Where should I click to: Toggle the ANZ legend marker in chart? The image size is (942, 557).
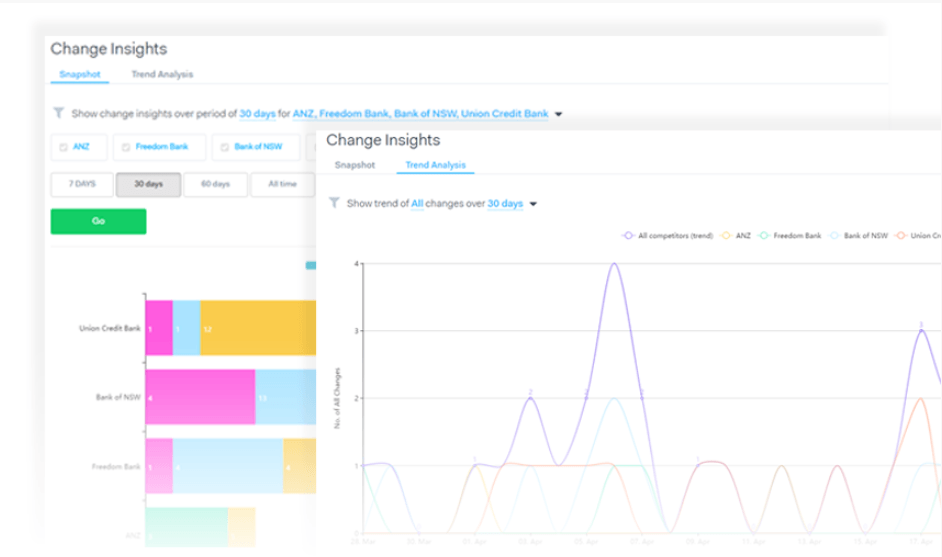point(726,236)
